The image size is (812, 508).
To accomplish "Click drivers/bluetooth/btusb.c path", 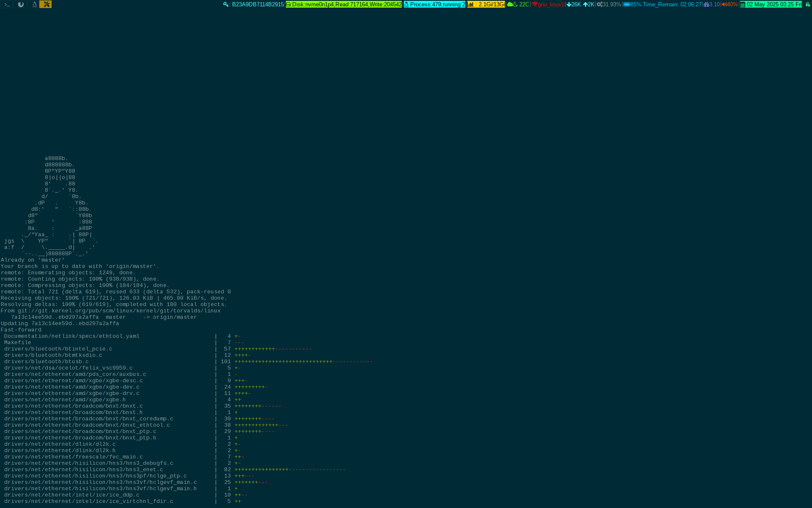I will [x=47, y=362].
